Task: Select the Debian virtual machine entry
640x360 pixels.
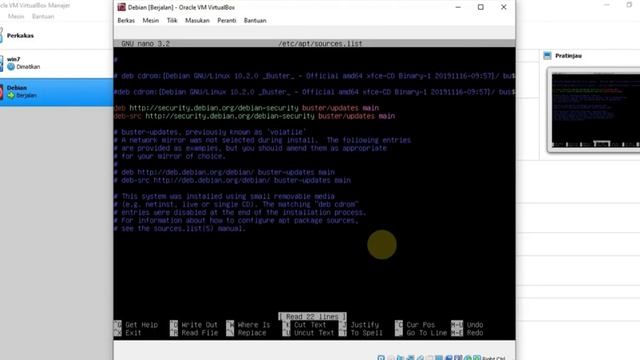Action: tap(56, 92)
